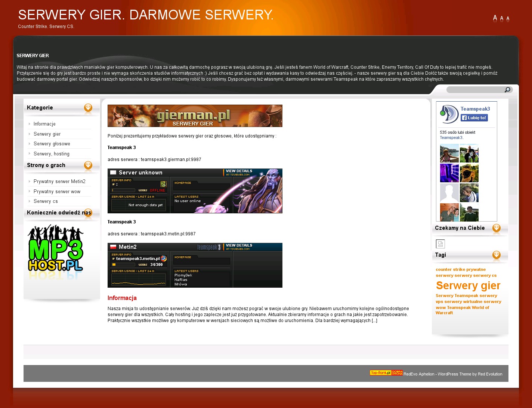
Task: Click the address text teamspeak3.metin.pl:9987
Action: point(168,234)
